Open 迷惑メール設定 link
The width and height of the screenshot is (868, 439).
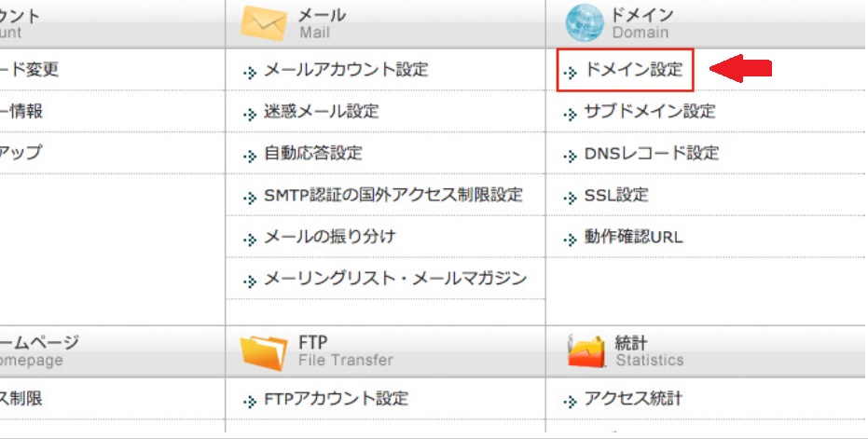tap(322, 112)
